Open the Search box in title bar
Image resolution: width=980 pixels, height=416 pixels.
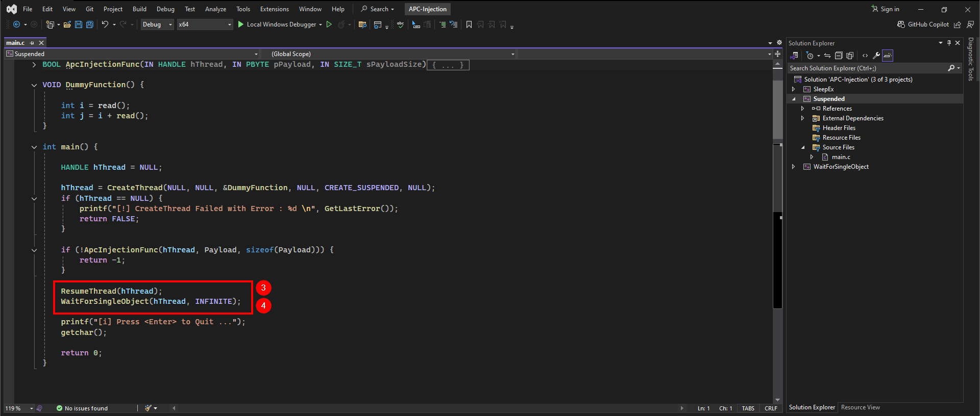(378, 9)
